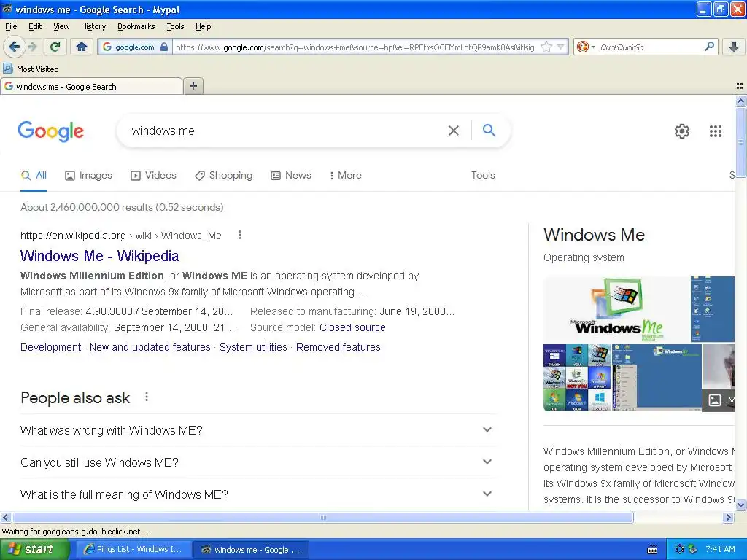Image resolution: width=747 pixels, height=560 pixels.
Task: Open the Windows logos collage thumbnail
Action: [x=577, y=377]
